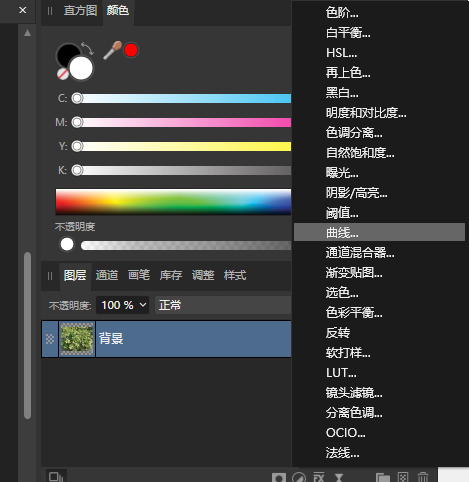Delete layer with the trash icon
The width and height of the screenshot is (469, 482).
423,477
